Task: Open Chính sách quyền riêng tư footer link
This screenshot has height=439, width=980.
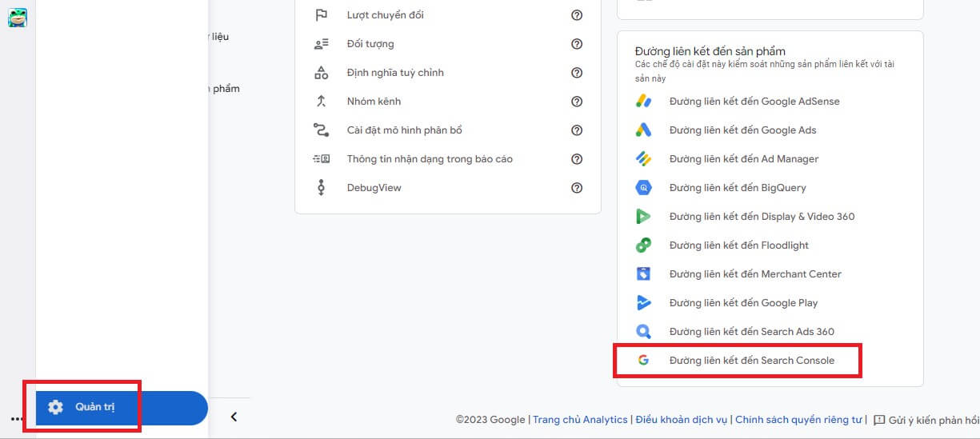Action: [x=798, y=420]
